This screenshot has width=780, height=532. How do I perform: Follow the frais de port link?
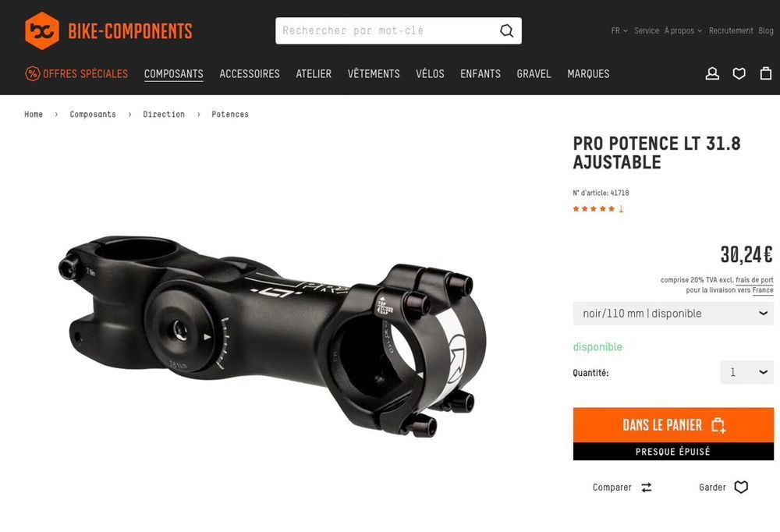click(x=754, y=280)
